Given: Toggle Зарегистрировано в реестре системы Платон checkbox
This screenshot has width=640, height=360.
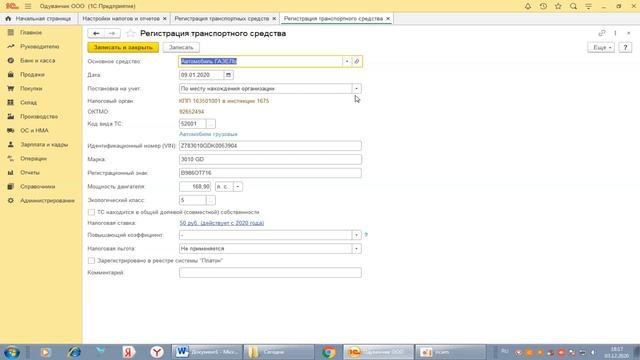Looking at the screenshot, I should (x=91, y=260).
